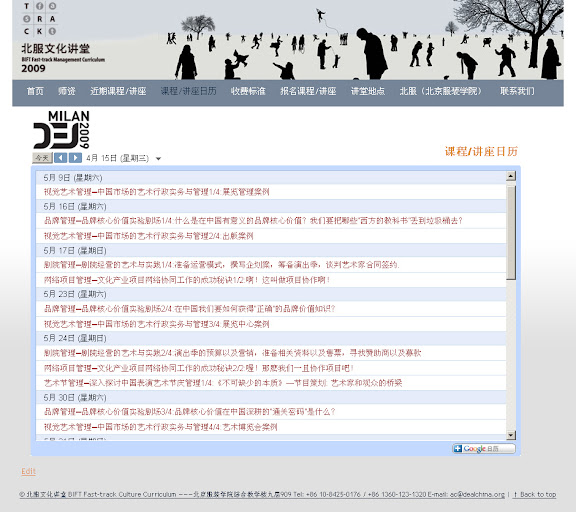Click the MILAN 2009 logo
This screenshot has height=512, width=576.
[61, 130]
